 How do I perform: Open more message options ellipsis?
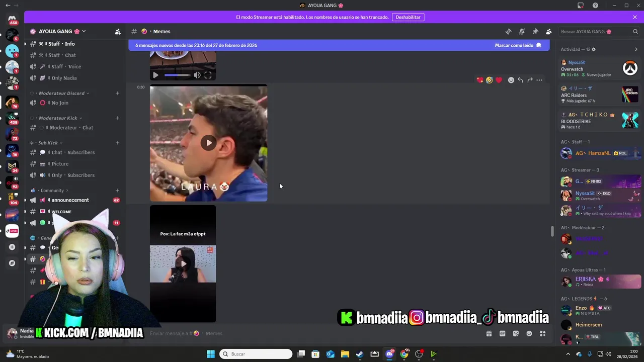tap(539, 80)
